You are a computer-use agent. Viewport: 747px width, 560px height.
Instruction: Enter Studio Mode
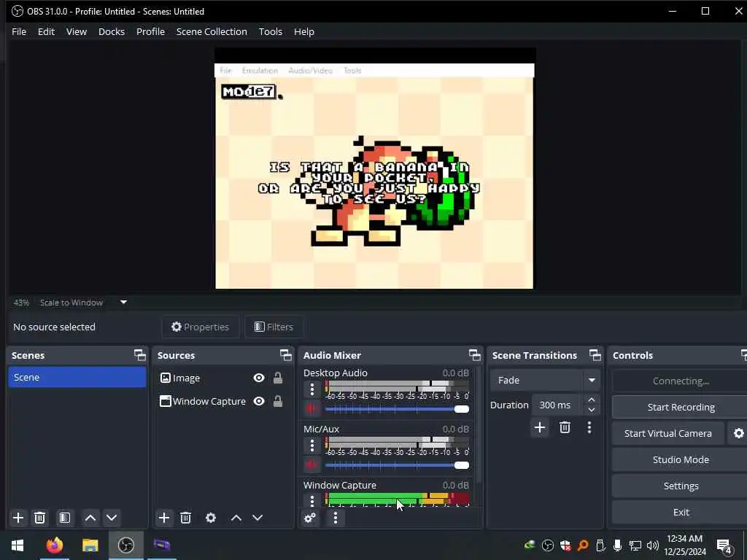click(x=681, y=459)
